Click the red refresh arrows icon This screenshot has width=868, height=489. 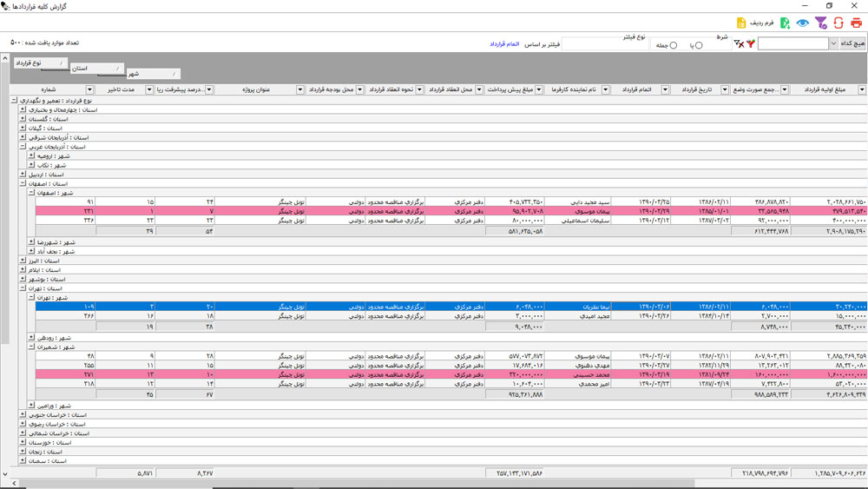(838, 23)
